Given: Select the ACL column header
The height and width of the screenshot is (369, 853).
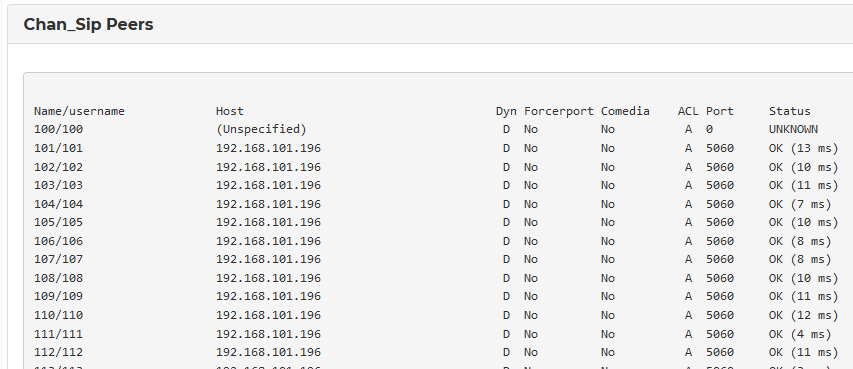Looking at the screenshot, I should coord(688,111).
